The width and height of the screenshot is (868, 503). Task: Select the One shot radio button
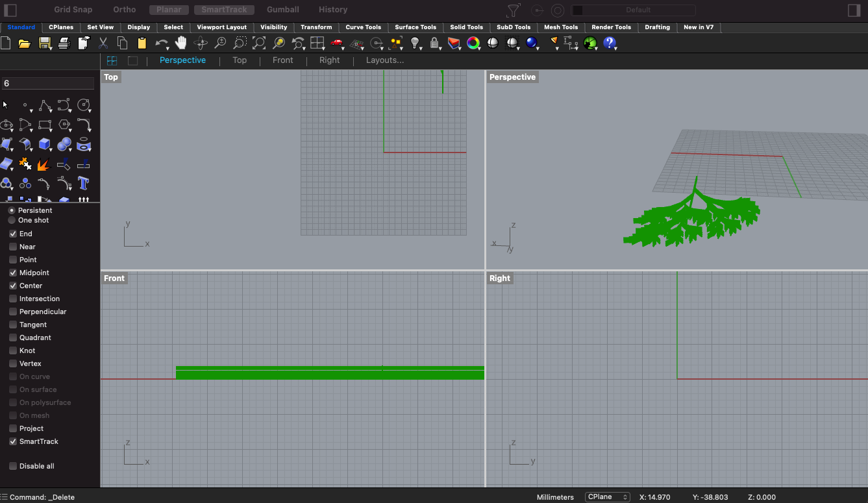click(12, 220)
